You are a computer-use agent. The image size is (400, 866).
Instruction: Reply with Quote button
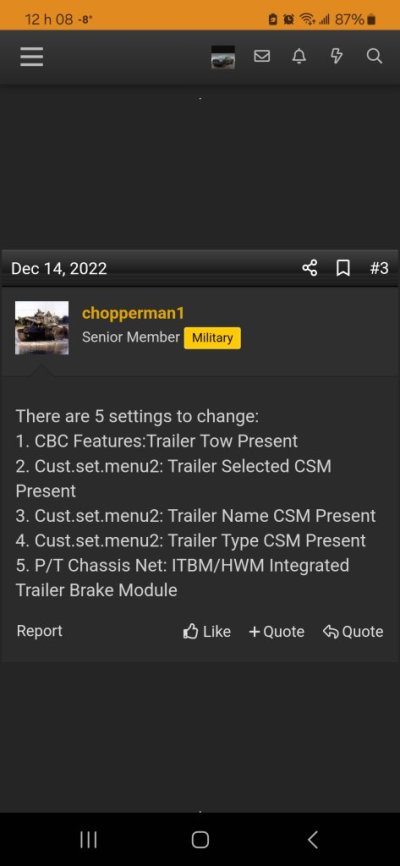tap(353, 631)
